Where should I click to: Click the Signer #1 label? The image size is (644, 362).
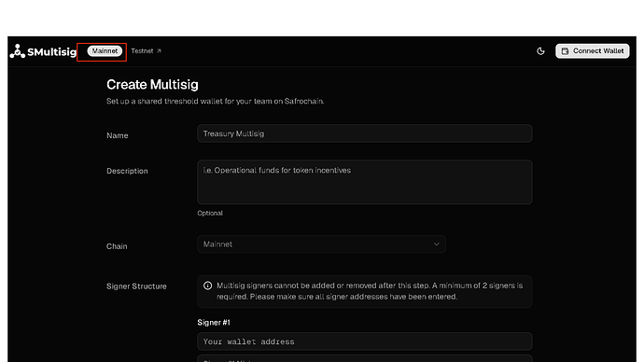coord(214,323)
